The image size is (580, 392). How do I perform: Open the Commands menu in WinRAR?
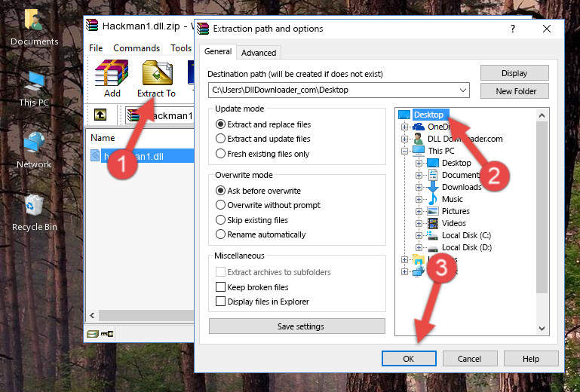pyautogui.click(x=137, y=48)
